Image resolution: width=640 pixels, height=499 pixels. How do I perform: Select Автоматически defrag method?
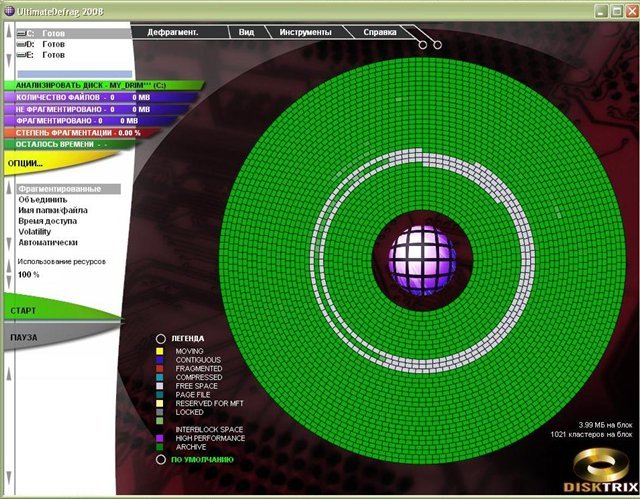point(48,242)
